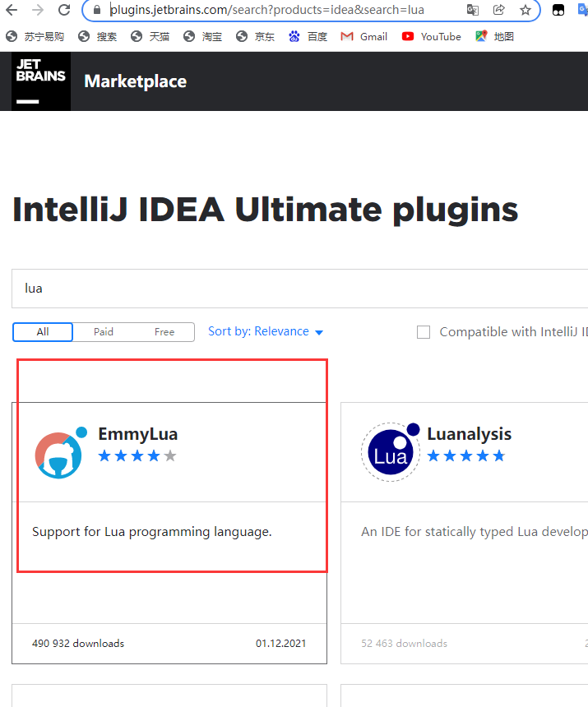588x707 pixels.
Task: Click the '490 932 downloads' text
Action: coord(78,644)
